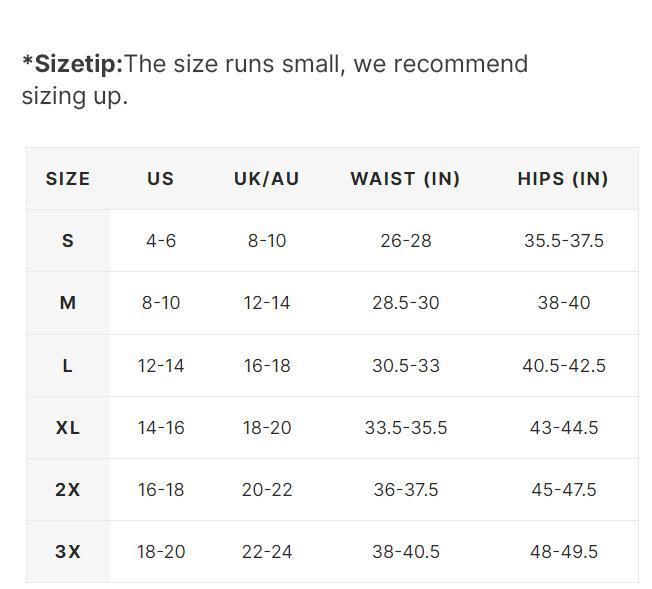Click the XL size row label
652x589 pixels.
[68, 428]
